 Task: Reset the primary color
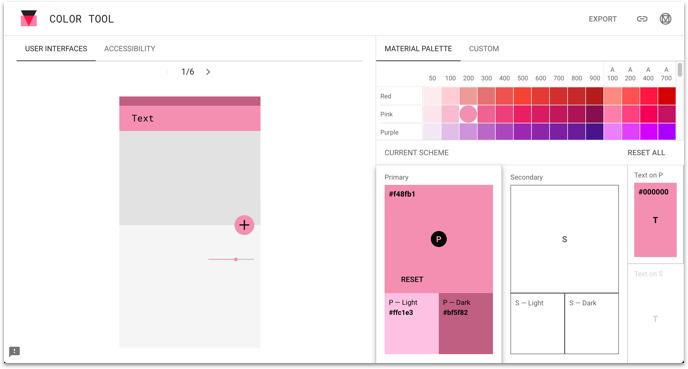[412, 279]
